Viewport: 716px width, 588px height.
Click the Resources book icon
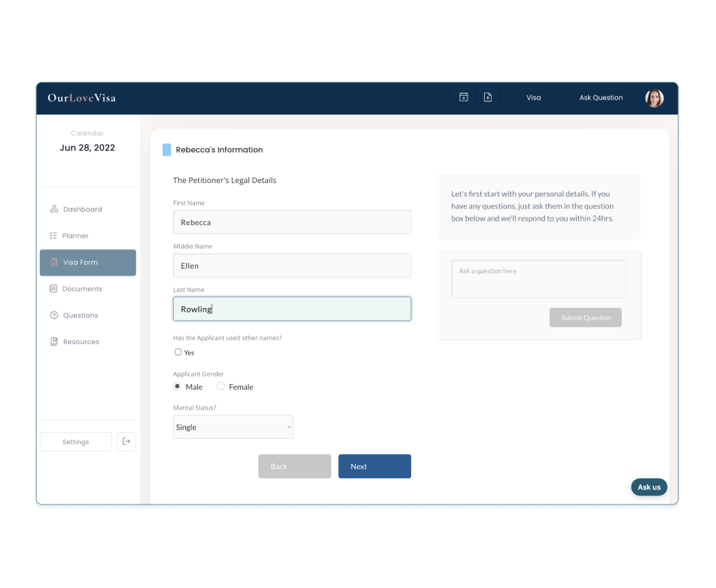click(54, 342)
